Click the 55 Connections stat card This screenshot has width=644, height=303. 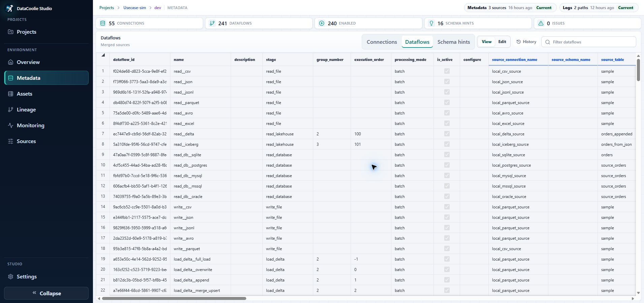coord(149,23)
